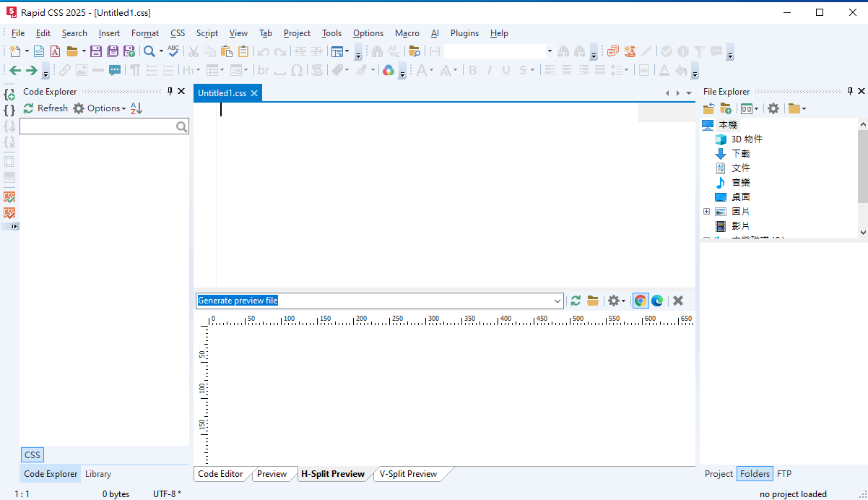The width and height of the screenshot is (868, 500).
Task: Click the color picker wheel icon
Action: click(x=389, y=70)
